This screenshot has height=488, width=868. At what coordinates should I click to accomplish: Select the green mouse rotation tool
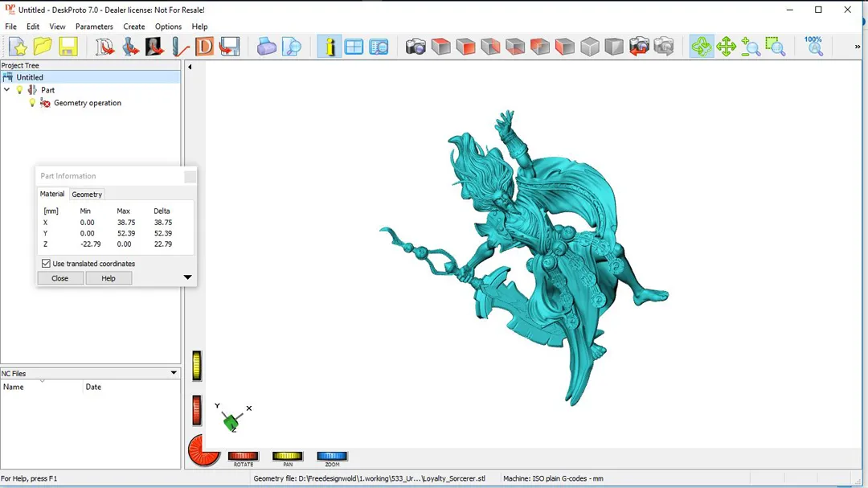tap(702, 47)
